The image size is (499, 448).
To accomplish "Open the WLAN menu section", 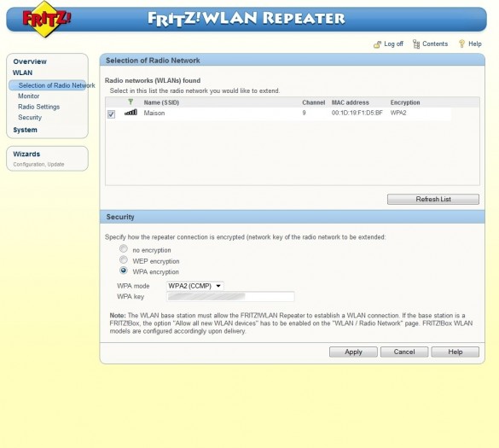I will 22,73.
